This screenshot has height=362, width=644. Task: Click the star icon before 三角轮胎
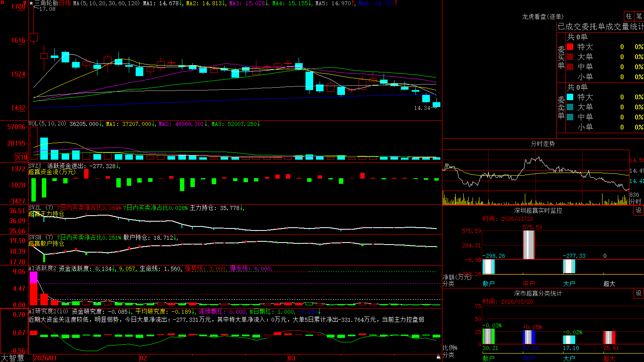(x=31, y=3)
